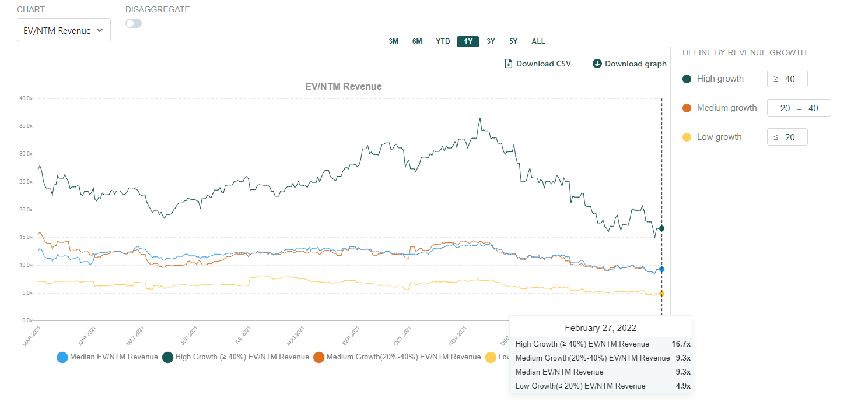Switch to the ALL time range

pyautogui.click(x=538, y=41)
